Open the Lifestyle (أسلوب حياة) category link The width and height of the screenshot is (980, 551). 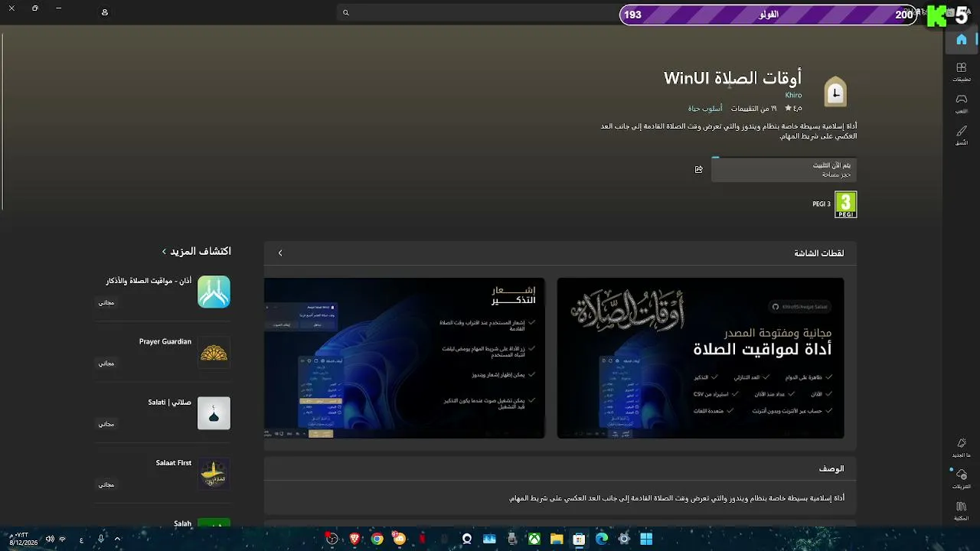[x=705, y=109]
